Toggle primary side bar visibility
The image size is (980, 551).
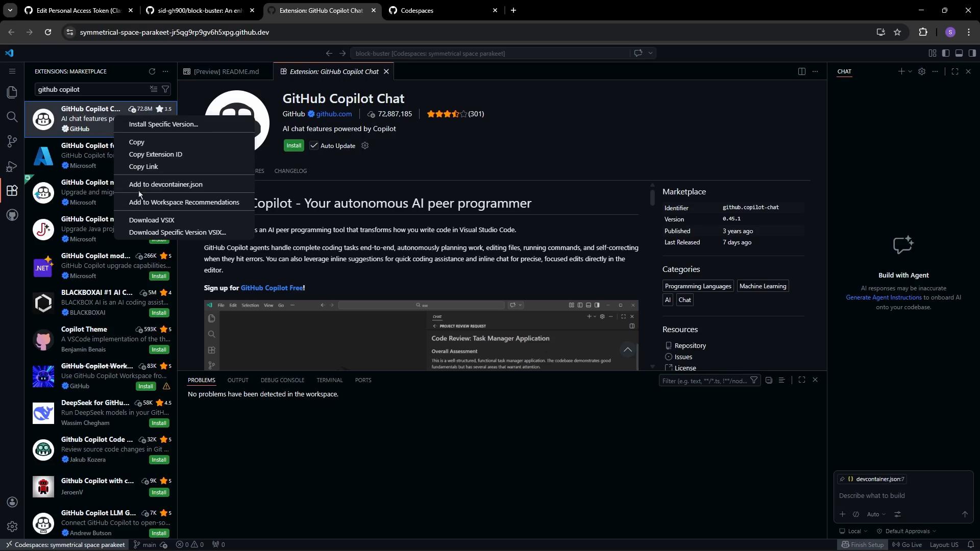click(945, 53)
